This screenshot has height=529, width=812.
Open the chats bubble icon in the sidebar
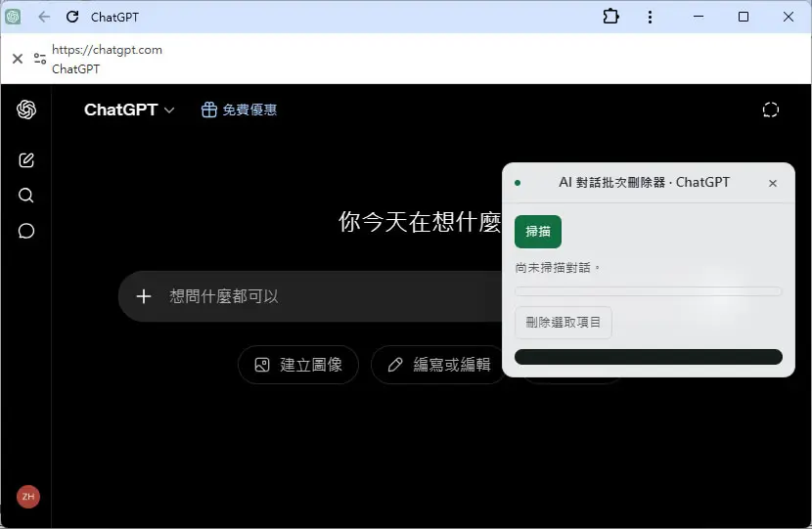(x=26, y=231)
